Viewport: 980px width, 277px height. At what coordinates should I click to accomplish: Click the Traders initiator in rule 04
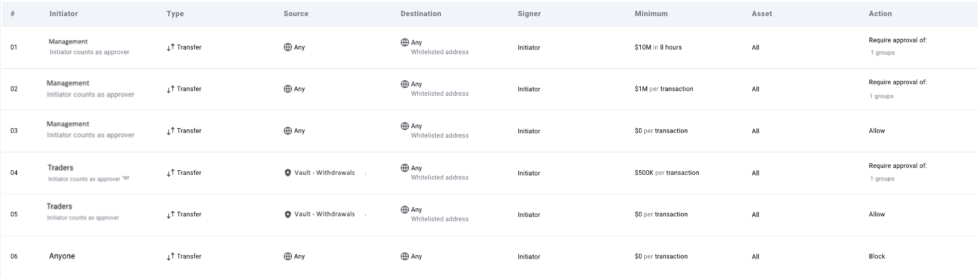(61, 168)
